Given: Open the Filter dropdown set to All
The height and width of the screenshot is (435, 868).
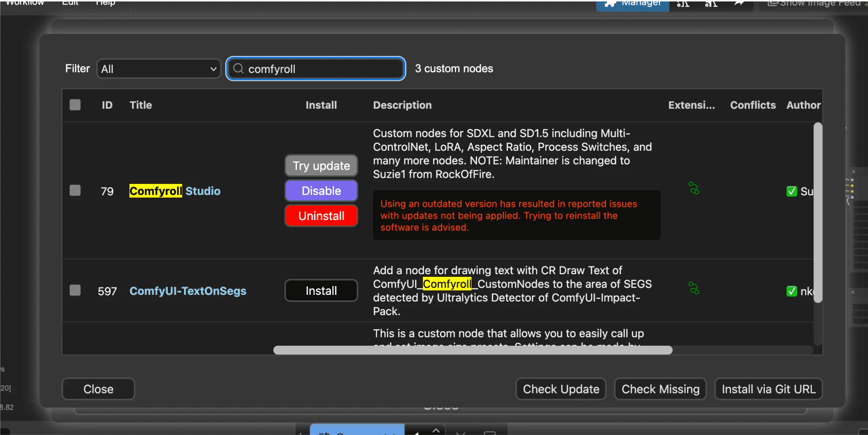Looking at the screenshot, I should tap(159, 69).
